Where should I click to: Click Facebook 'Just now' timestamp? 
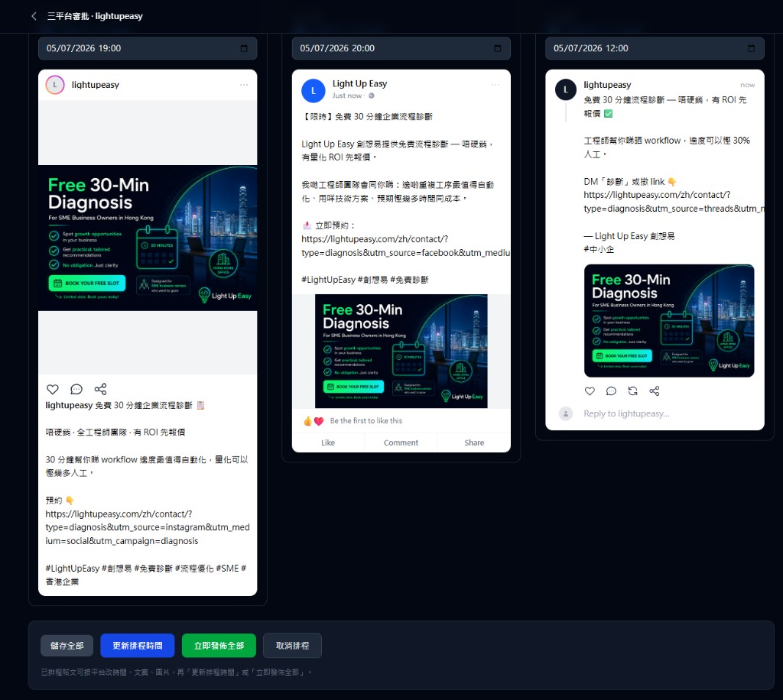pyautogui.click(x=347, y=96)
